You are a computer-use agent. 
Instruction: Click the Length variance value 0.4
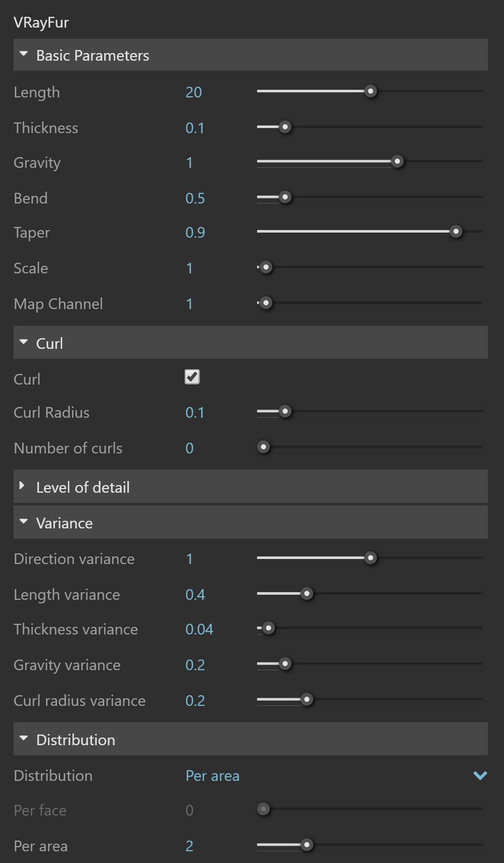click(x=195, y=595)
